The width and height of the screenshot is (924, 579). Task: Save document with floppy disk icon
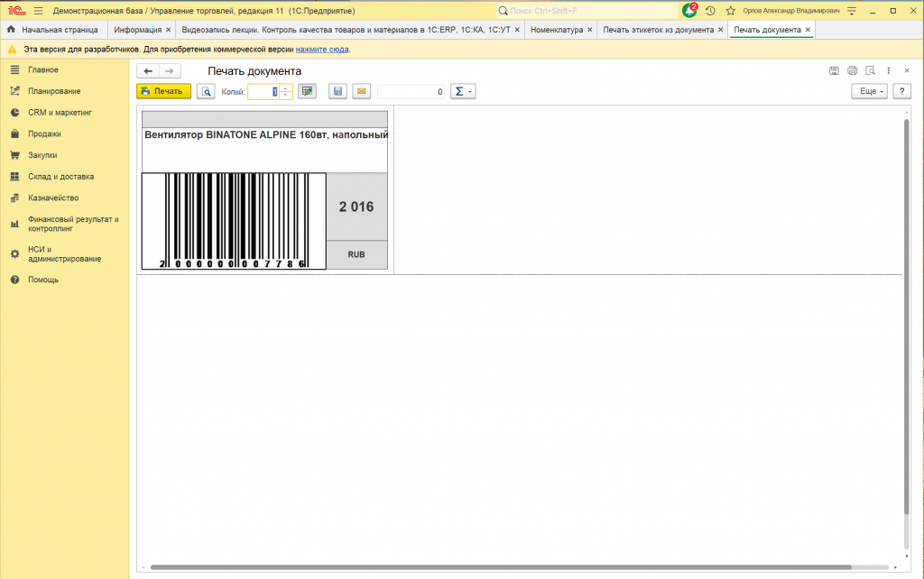click(x=337, y=91)
